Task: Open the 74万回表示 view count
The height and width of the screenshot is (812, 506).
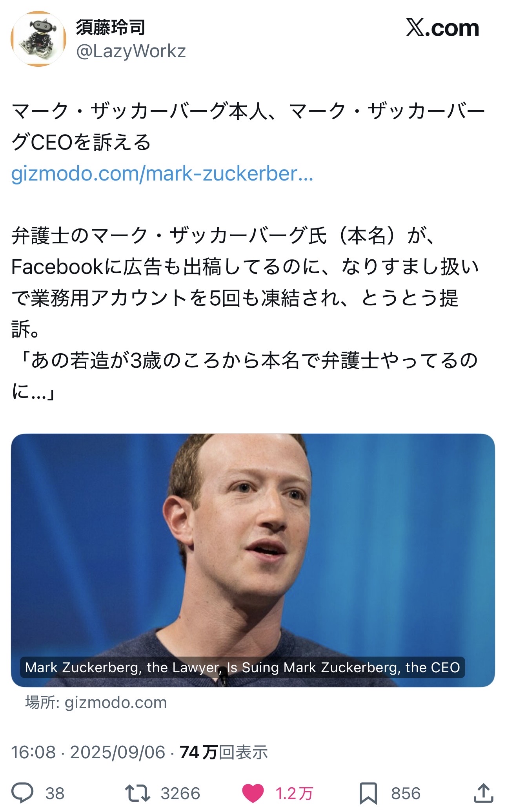Action: point(224,752)
